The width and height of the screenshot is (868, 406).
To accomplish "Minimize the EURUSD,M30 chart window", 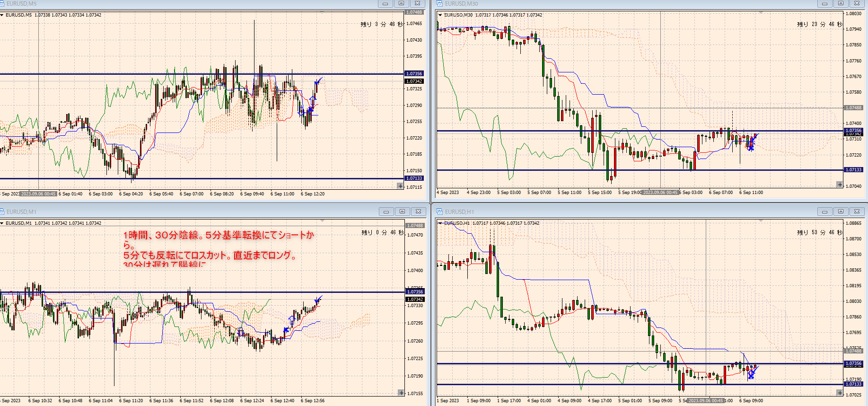I will pos(825,3).
